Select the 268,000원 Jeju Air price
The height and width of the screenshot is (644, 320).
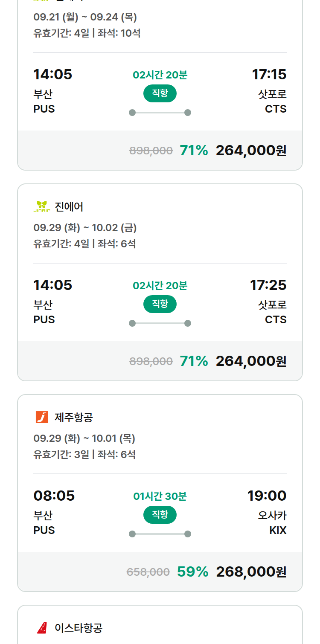click(x=251, y=571)
